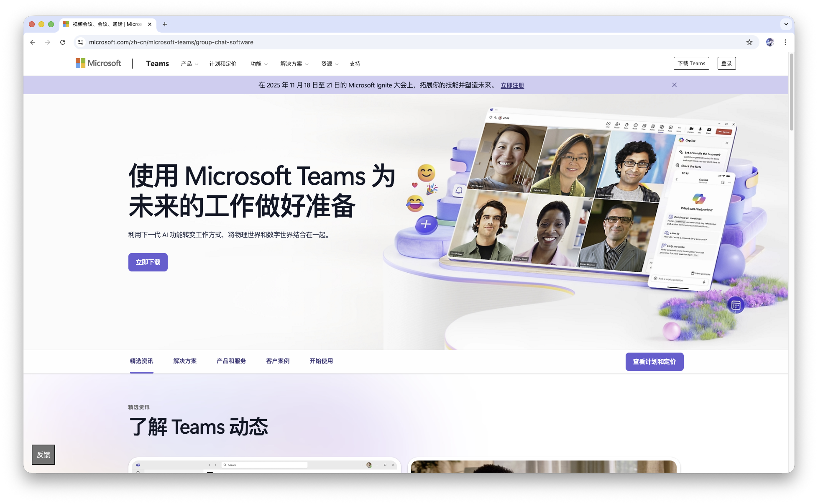Expand the 产品 dropdown menu
The width and height of the screenshot is (818, 504).
click(189, 64)
